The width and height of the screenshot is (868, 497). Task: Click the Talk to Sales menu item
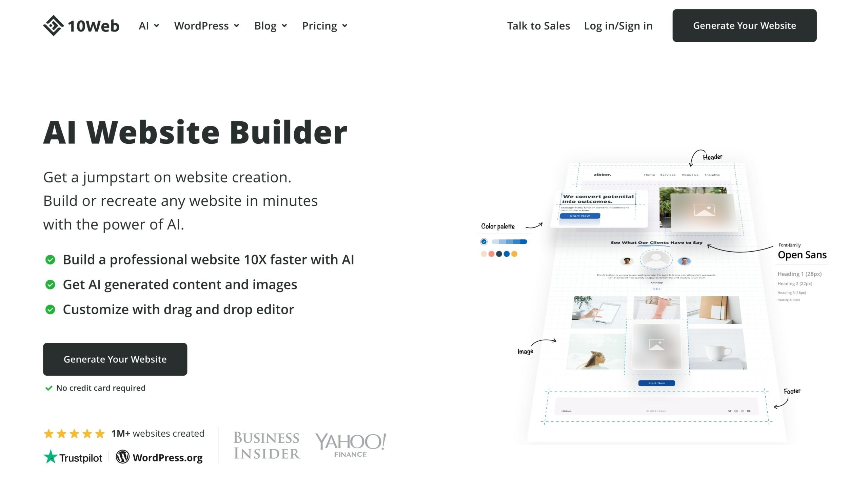pyautogui.click(x=538, y=26)
